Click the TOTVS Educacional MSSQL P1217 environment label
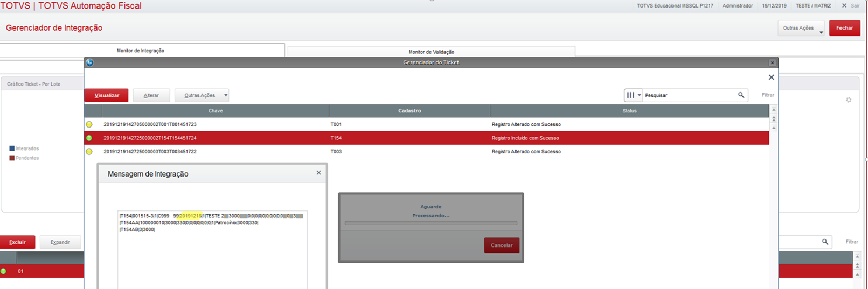Viewport: 868px width, 289px height. [675, 6]
